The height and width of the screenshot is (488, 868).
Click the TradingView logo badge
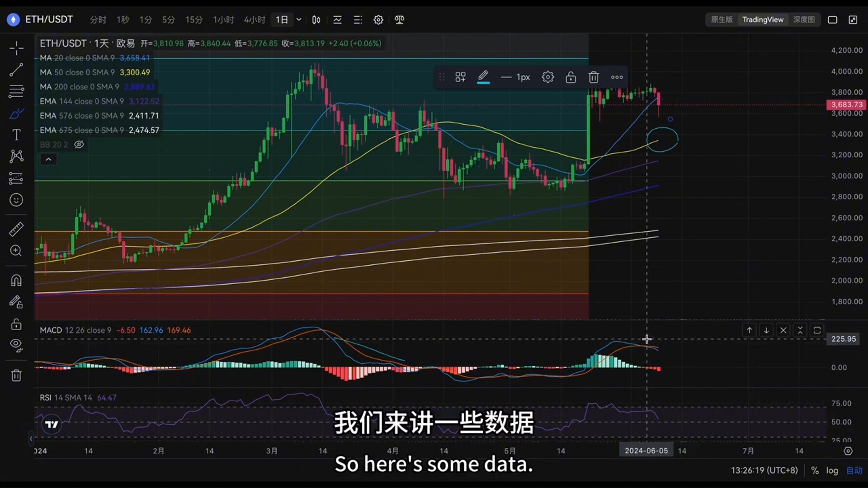pyautogui.click(x=52, y=424)
